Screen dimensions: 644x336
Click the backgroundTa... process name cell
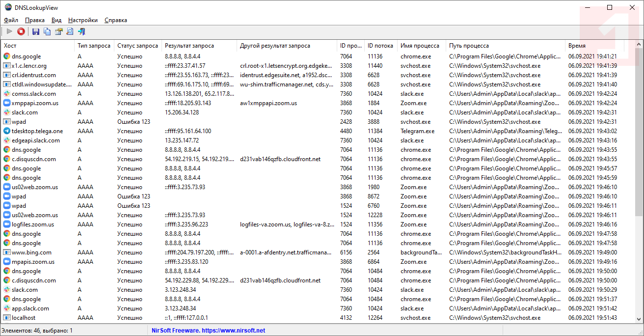point(422,252)
